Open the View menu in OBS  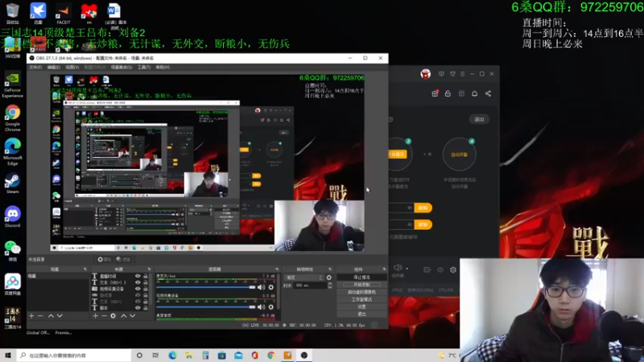pyautogui.click(x=72, y=67)
